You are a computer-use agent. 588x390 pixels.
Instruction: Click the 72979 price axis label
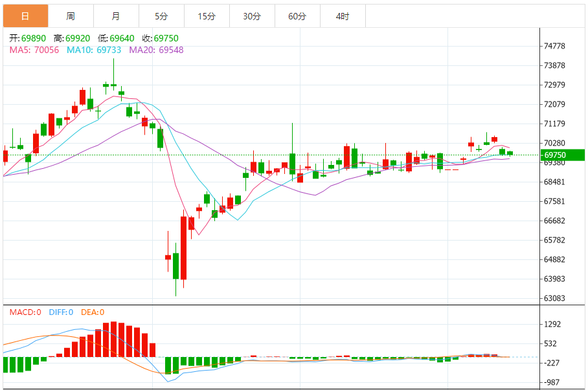[554, 85]
